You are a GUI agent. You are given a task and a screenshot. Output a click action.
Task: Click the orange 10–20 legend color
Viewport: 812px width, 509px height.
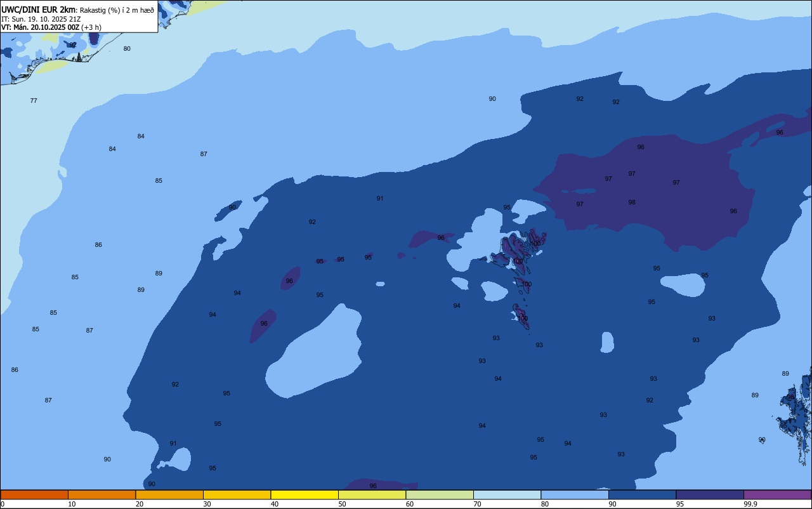(x=101, y=494)
